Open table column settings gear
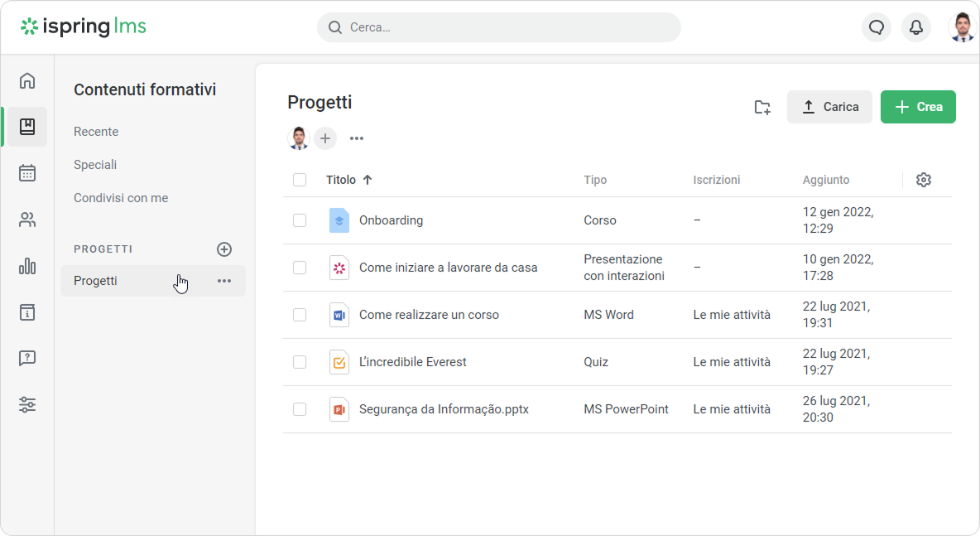 (x=924, y=180)
